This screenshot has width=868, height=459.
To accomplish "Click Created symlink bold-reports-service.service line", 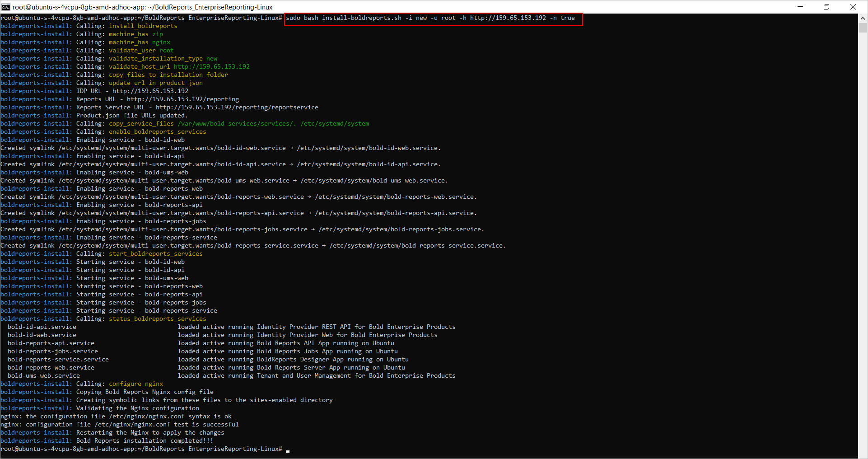I will pos(253,246).
